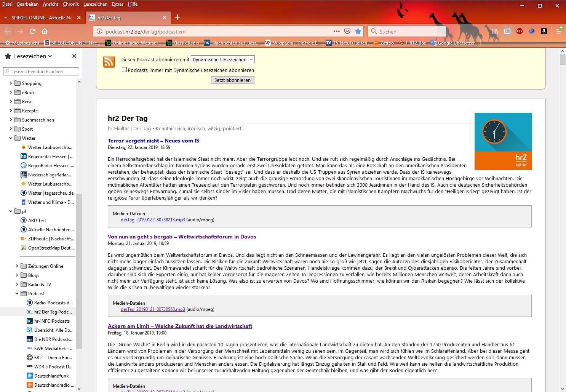
Task: Open the Klassik Radio bookmark
Action: click(x=182, y=43)
